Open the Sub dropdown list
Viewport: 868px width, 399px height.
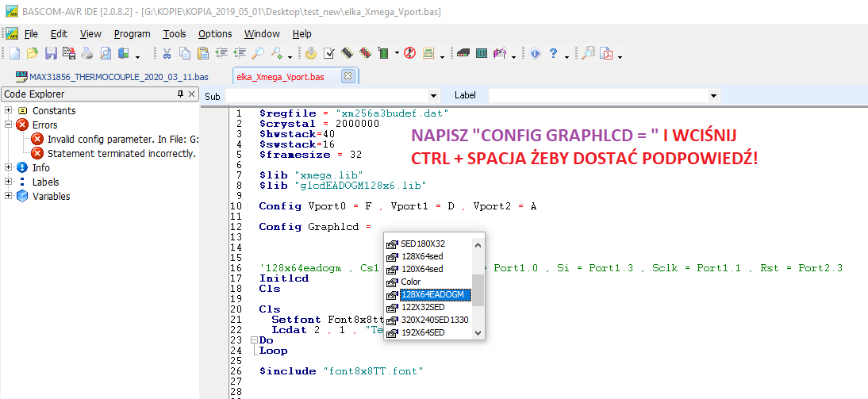pyautogui.click(x=433, y=96)
